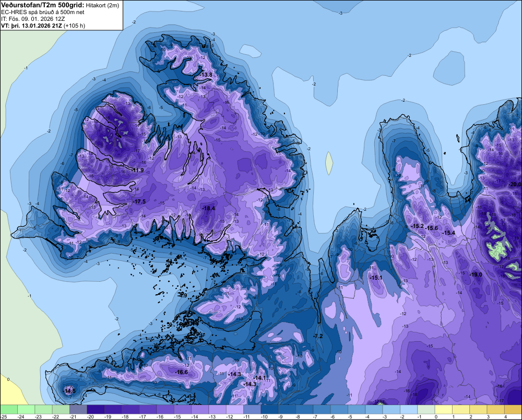Click the legend swatch labeled -6
Image resolution: width=522 pixels, height=420 pixels.
click(339, 410)
